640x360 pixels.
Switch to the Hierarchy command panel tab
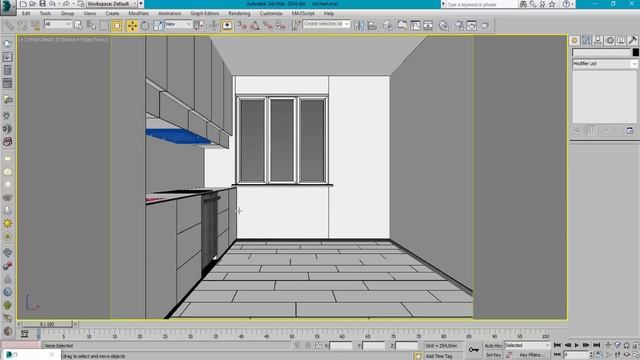(x=598, y=40)
